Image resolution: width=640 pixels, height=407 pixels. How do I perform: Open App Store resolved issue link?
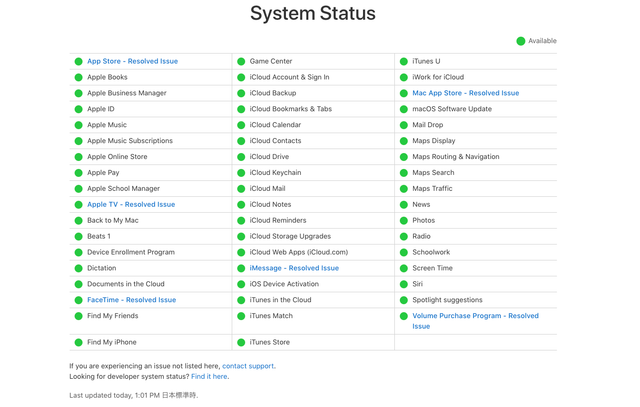(132, 61)
